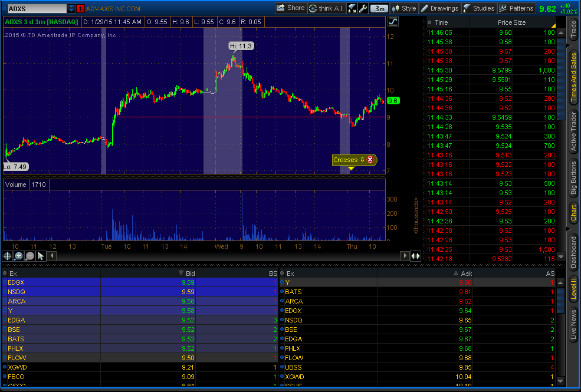Click the zoom out magnifier
This screenshot has height=392, width=581.
[30, 256]
